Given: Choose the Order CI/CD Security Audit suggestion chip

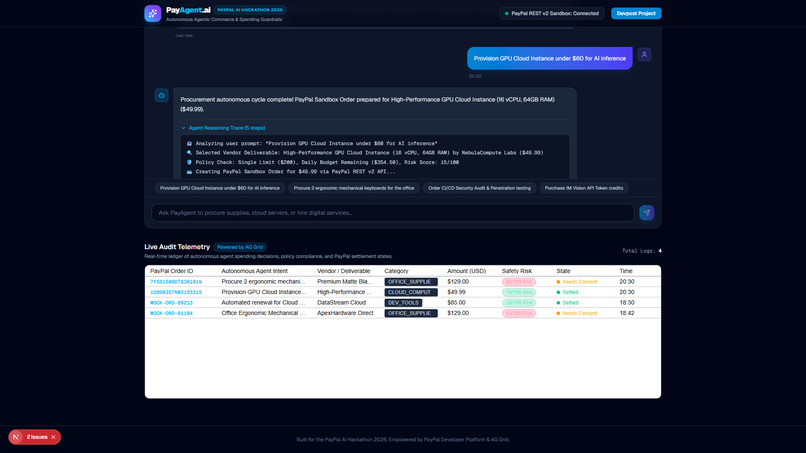Looking at the screenshot, I should (479, 188).
